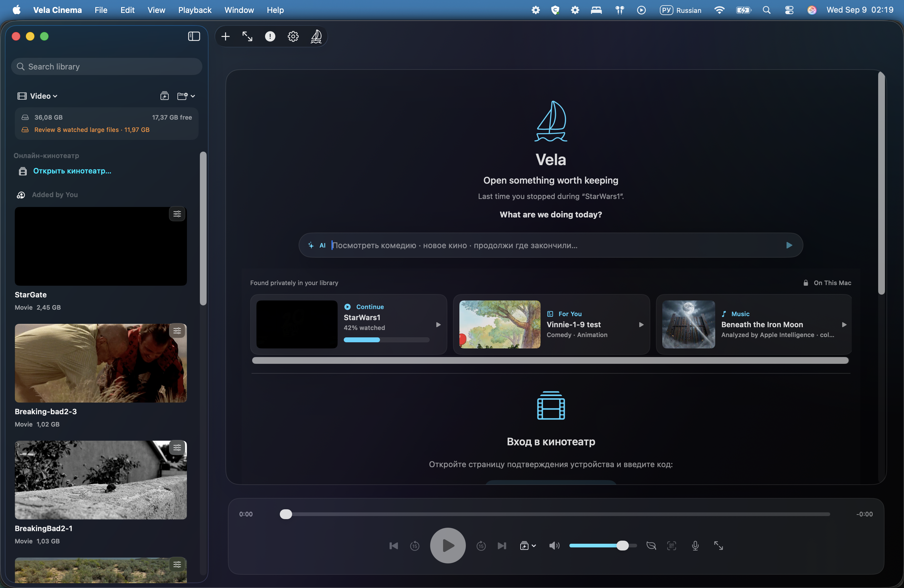Click the next track button
Screen dimensions: 904x588
(502, 546)
